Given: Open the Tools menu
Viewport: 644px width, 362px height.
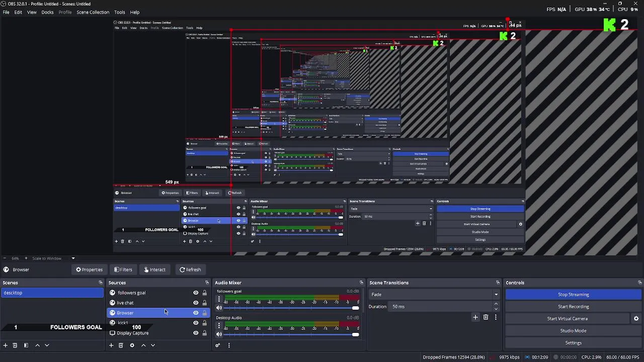Looking at the screenshot, I should click(x=119, y=12).
